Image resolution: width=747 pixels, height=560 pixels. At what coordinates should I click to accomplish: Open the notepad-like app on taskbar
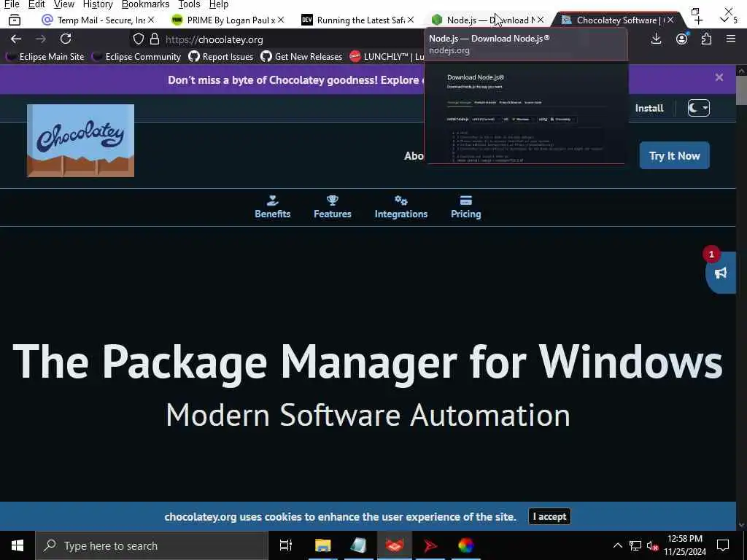(x=358, y=545)
